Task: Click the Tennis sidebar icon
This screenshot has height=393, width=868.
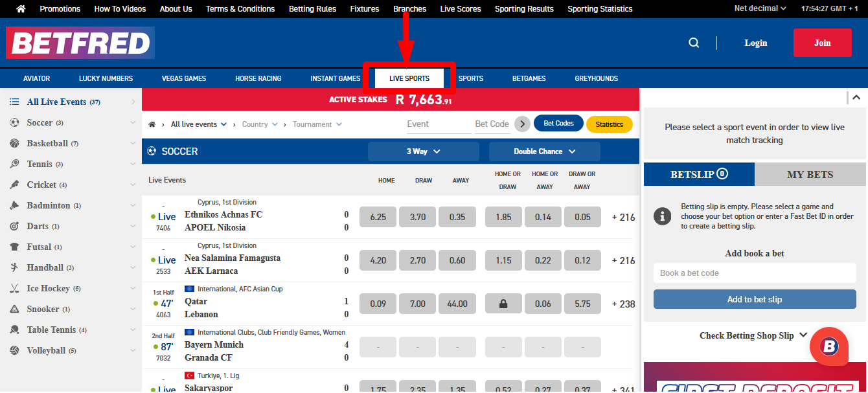Action: 14,164
